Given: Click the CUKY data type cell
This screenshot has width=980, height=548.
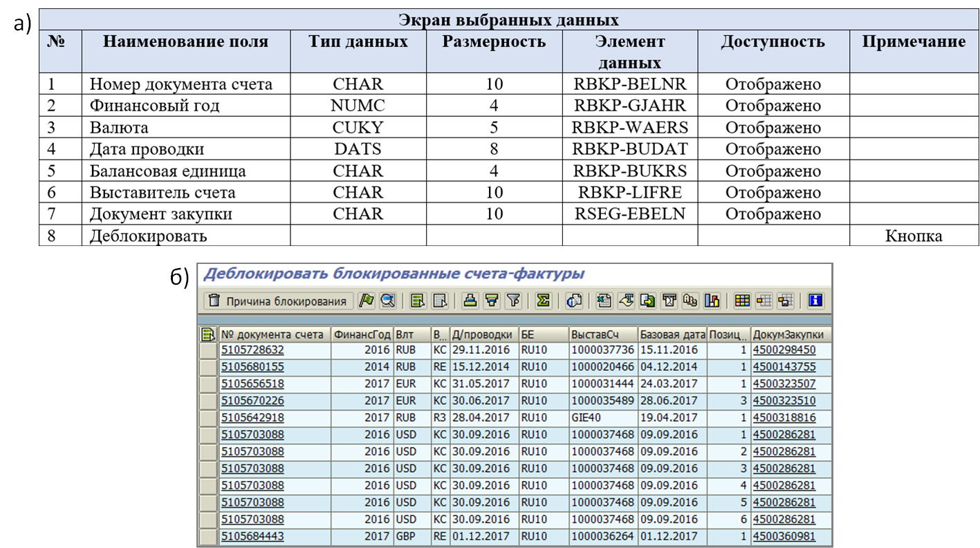Looking at the screenshot, I should [x=358, y=128].
